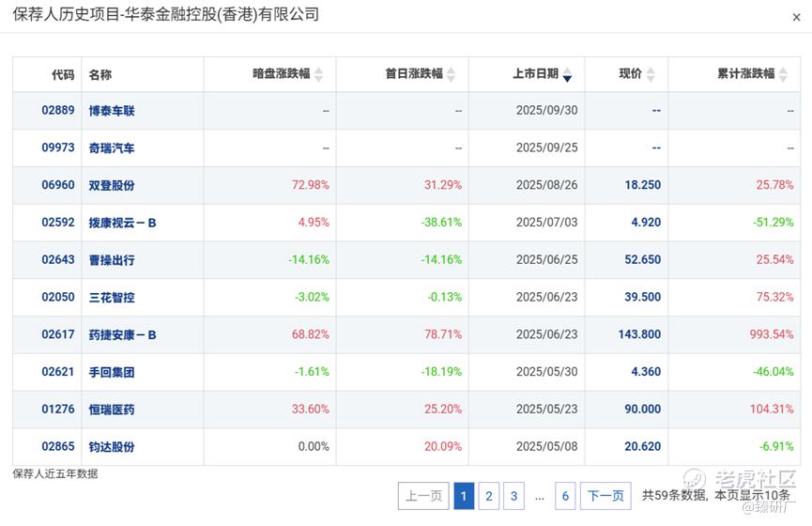Click 药捷安康 cumulative gain 993.54%
This screenshot has height=526, width=812.
pyautogui.click(x=772, y=334)
